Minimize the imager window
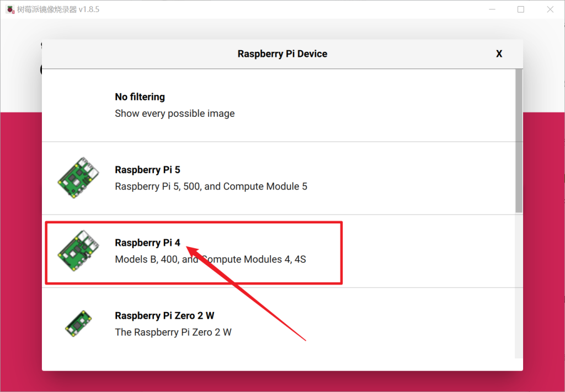 492,9
